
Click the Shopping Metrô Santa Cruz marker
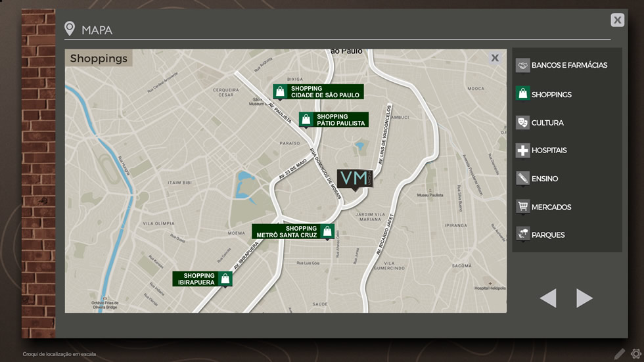(x=293, y=231)
